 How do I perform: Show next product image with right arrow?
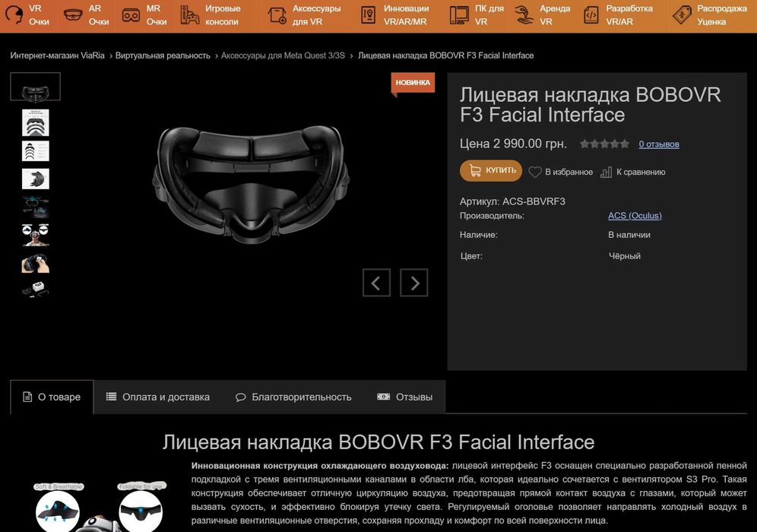(x=414, y=283)
